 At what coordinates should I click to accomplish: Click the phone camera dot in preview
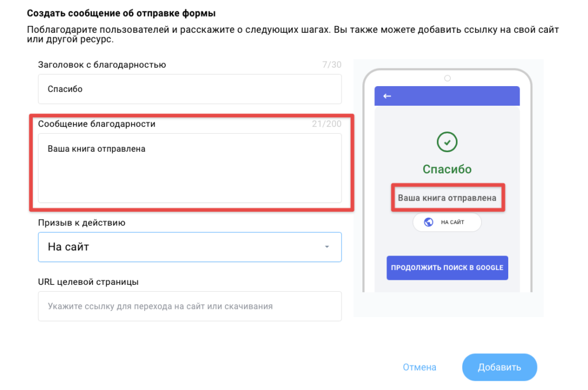[x=447, y=78]
